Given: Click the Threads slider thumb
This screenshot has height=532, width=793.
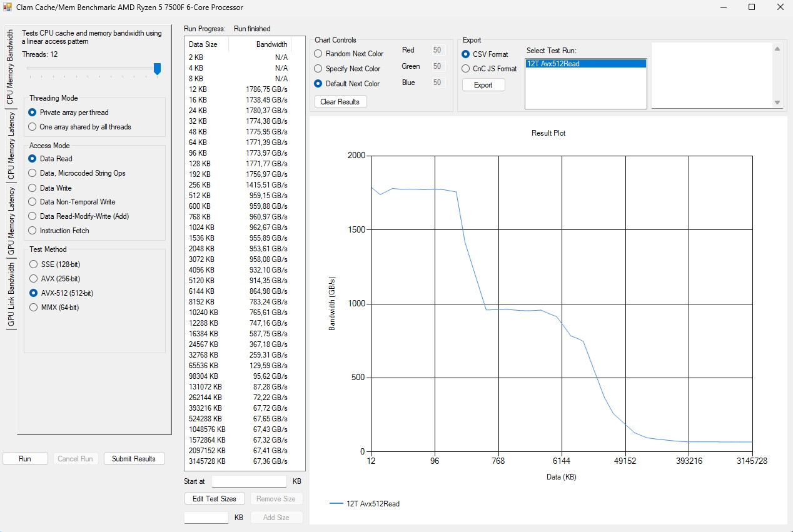Looking at the screenshot, I should pos(158,69).
